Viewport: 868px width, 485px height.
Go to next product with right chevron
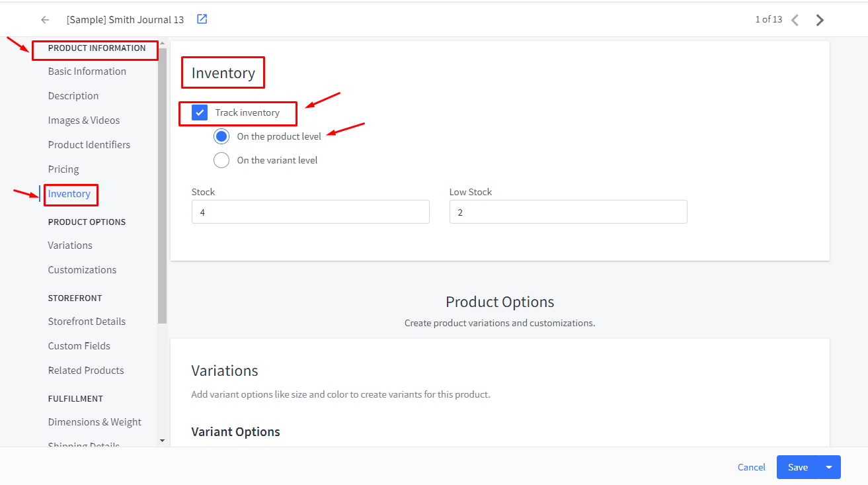[x=820, y=20]
